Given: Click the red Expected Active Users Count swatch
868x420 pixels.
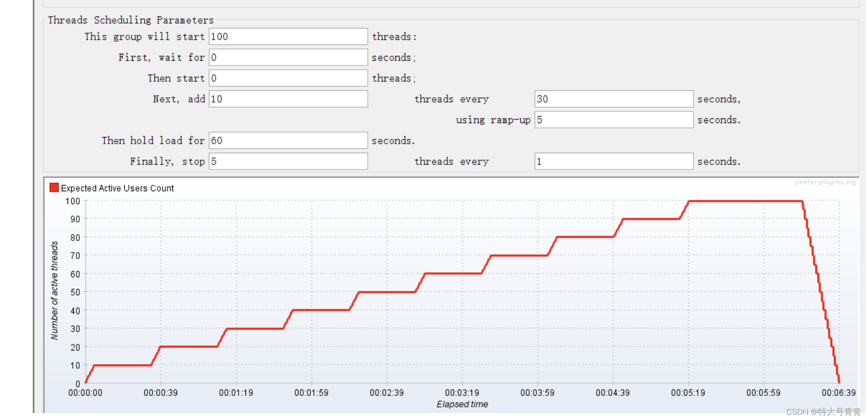Looking at the screenshot, I should click(54, 188).
